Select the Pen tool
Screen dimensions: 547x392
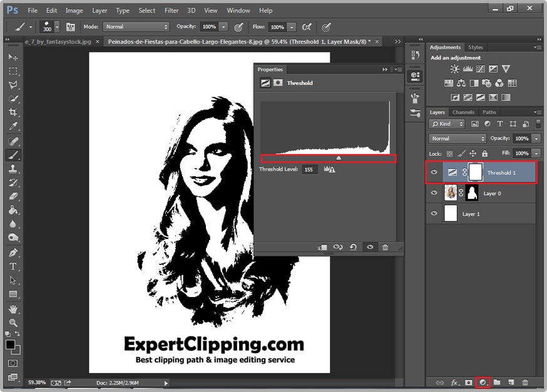(x=13, y=253)
